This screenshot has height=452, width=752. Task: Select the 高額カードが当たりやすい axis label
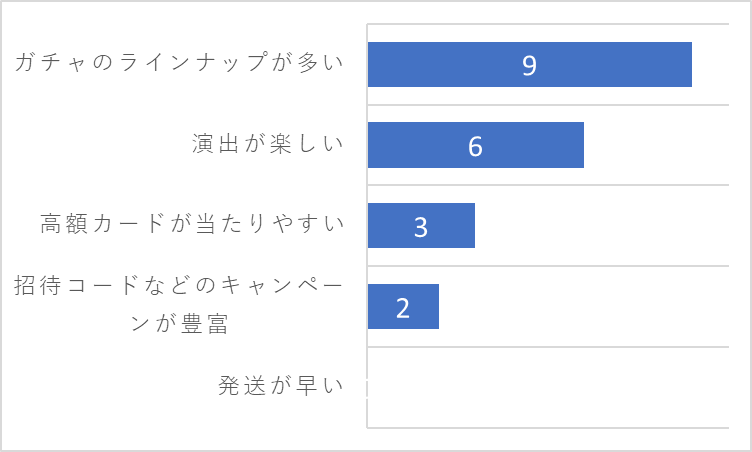coord(192,224)
